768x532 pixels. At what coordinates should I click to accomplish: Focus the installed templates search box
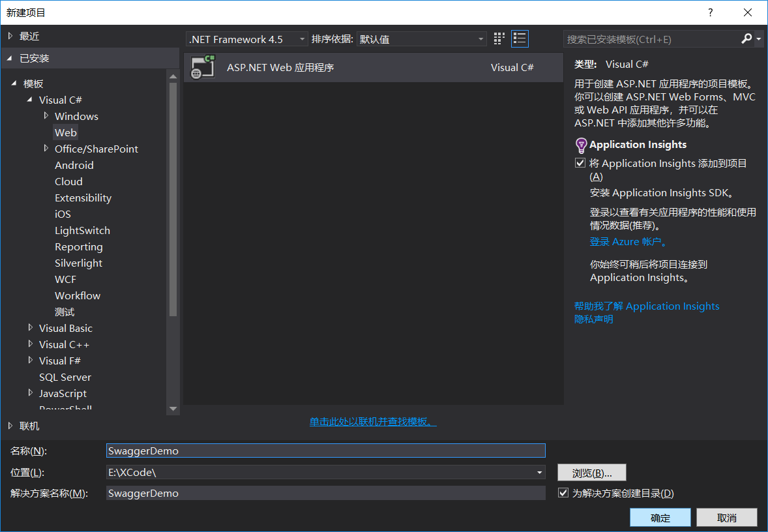[x=651, y=39]
